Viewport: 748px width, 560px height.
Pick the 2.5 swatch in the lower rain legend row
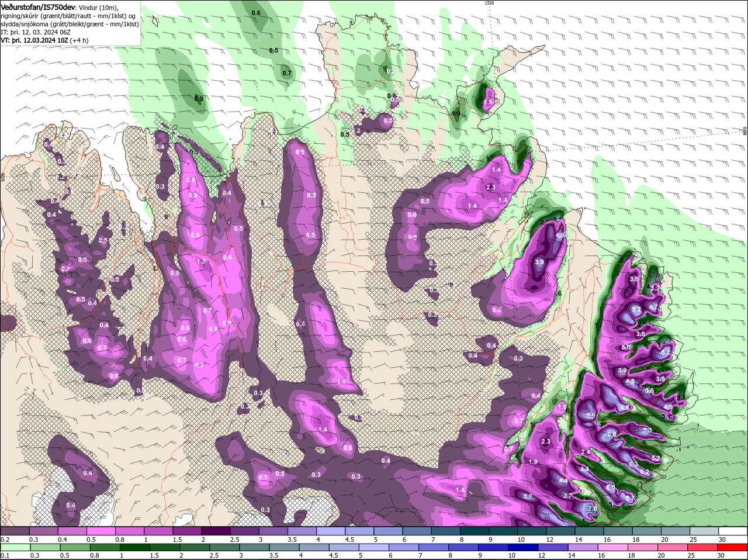(x=226, y=547)
